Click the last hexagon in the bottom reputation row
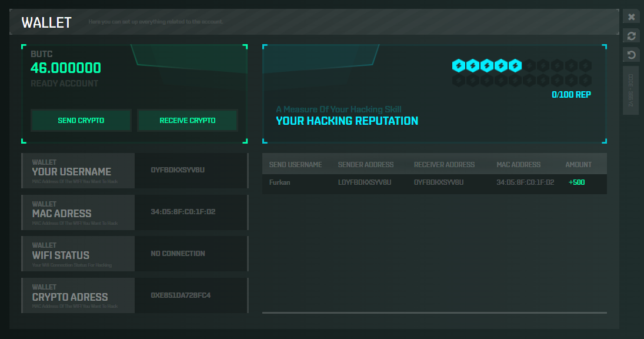This screenshot has width=644, height=339. pyautogui.click(x=585, y=79)
